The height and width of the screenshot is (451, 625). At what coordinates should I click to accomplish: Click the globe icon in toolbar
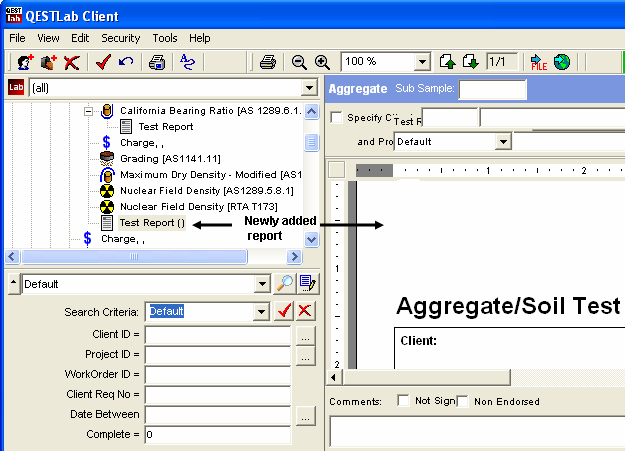pyautogui.click(x=562, y=62)
